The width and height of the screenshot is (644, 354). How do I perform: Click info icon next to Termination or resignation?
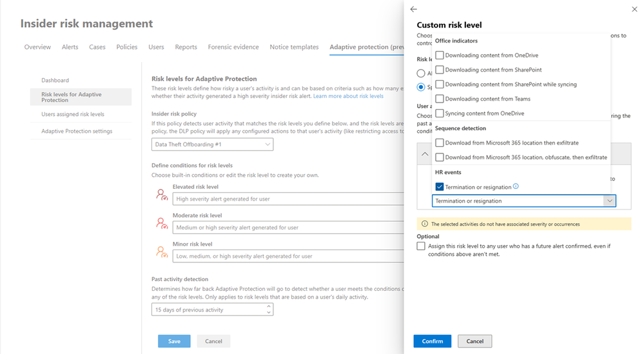tap(516, 186)
